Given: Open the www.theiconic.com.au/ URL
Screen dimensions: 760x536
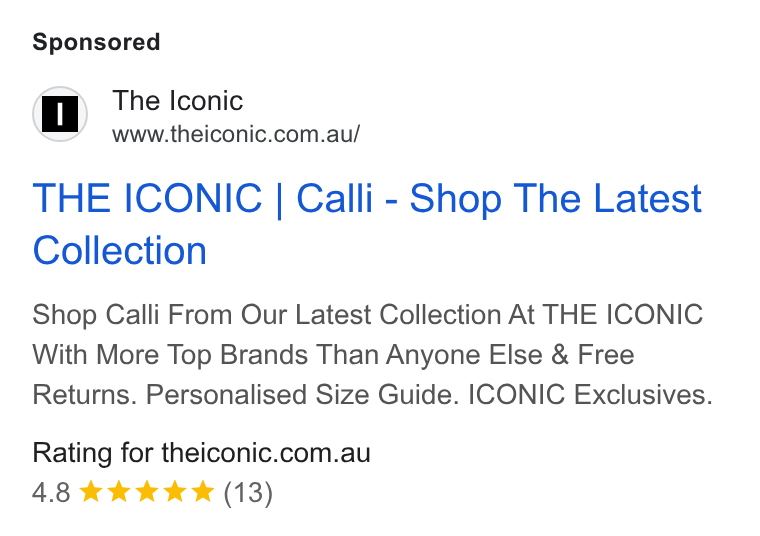Looking at the screenshot, I should click(x=236, y=134).
